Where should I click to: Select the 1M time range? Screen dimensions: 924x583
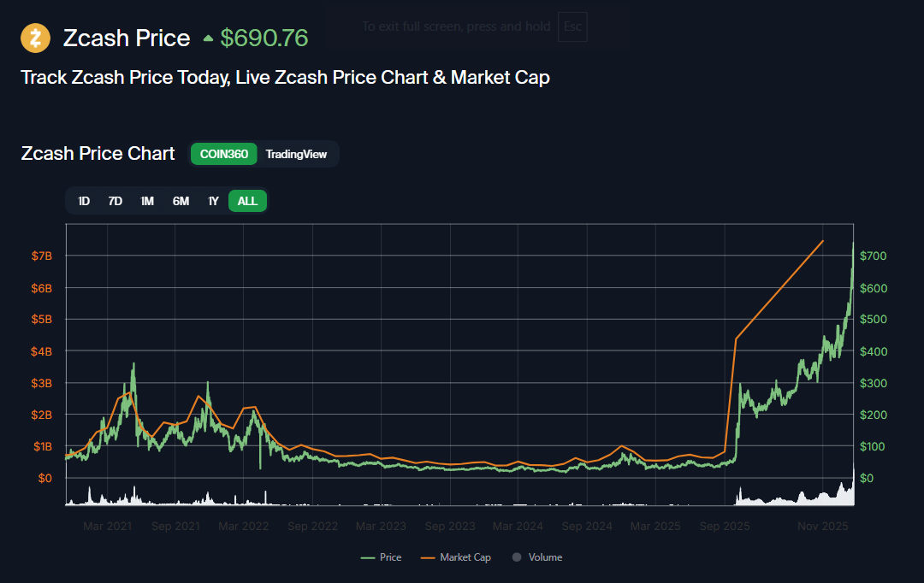click(x=147, y=201)
